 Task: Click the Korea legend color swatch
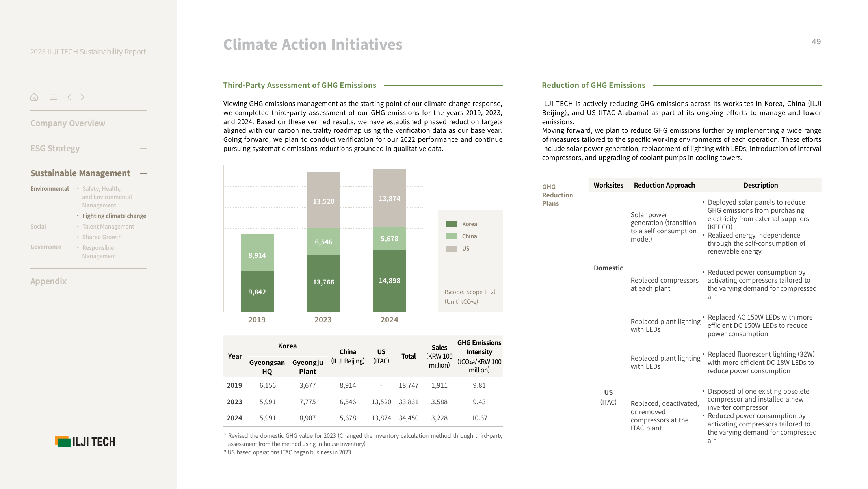pyautogui.click(x=452, y=224)
